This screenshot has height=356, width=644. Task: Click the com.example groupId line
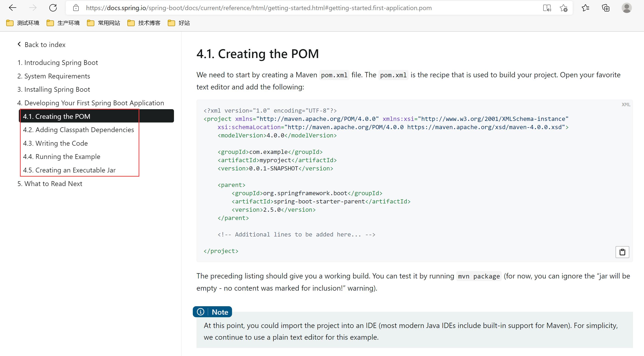coord(270,152)
